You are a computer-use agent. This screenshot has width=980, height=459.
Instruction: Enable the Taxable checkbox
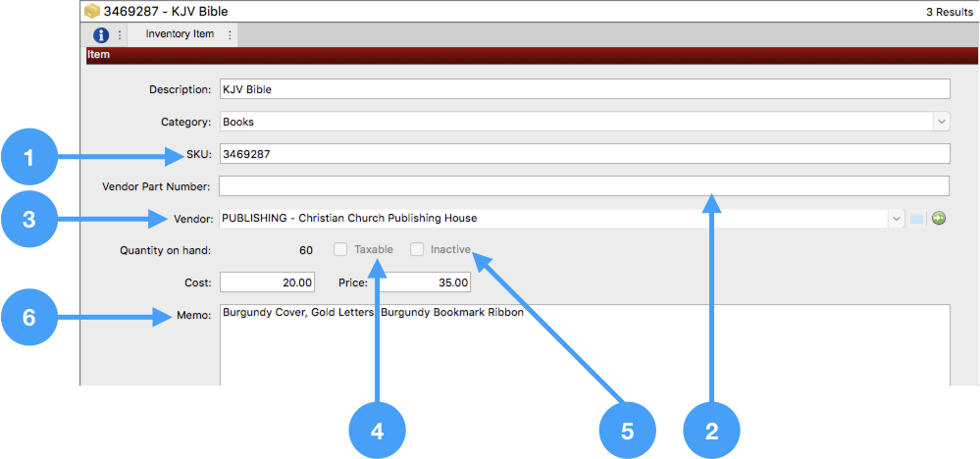click(x=339, y=250)
